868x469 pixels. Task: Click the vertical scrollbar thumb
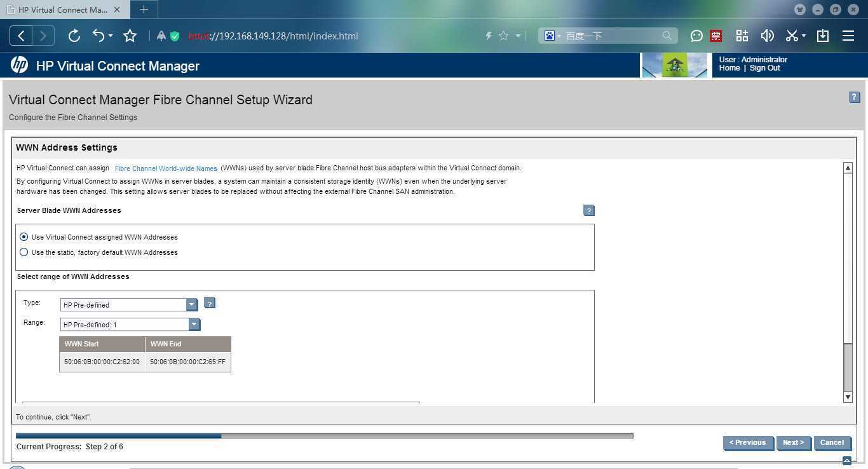[848, 367]
